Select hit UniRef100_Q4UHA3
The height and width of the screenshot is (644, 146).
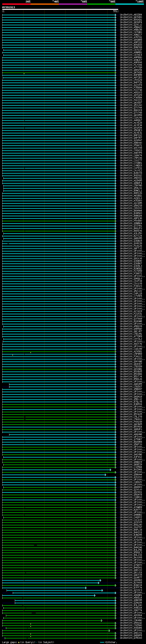coord(131,580)
